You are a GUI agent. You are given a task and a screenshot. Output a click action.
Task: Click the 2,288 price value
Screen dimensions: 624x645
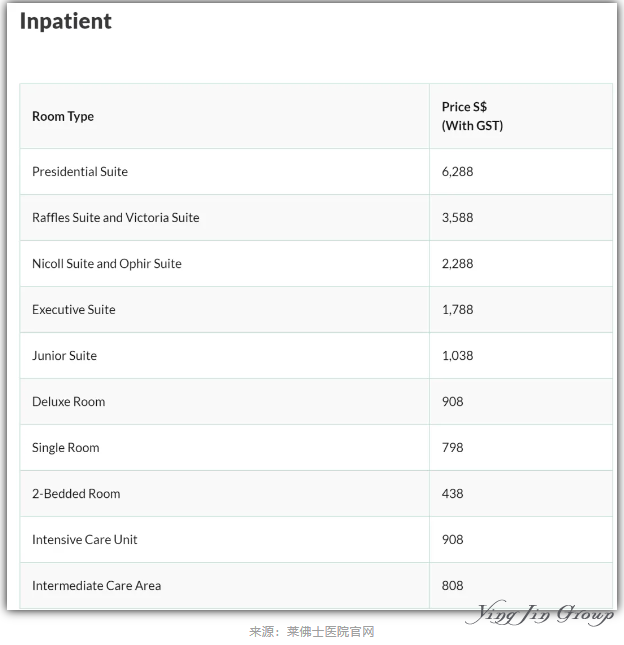(457, 264)
